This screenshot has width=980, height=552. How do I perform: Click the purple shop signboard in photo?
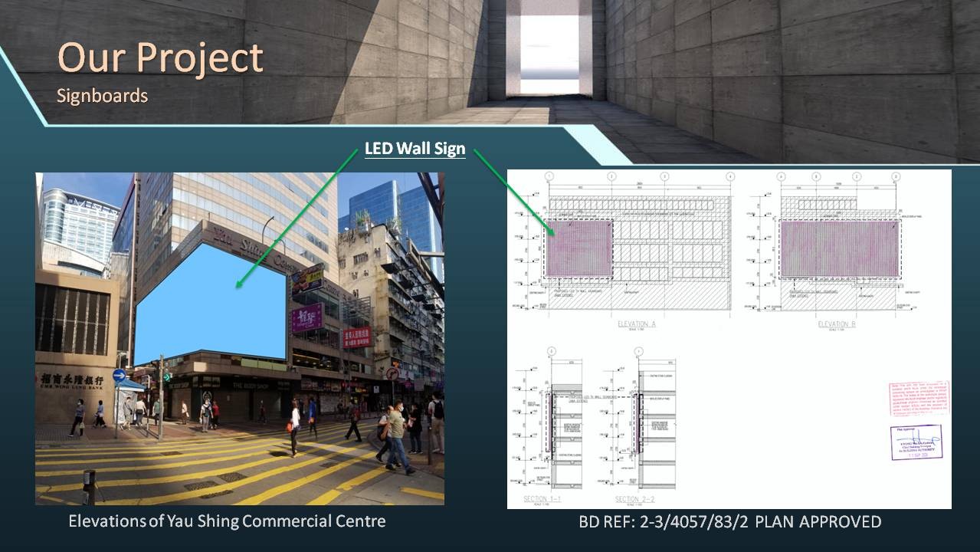307,317
